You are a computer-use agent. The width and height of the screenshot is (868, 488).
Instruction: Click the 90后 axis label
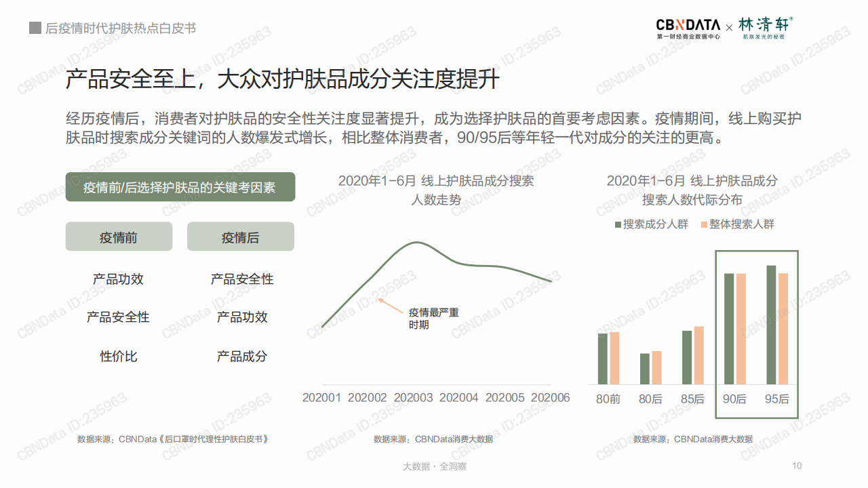(x=735, y=399)
